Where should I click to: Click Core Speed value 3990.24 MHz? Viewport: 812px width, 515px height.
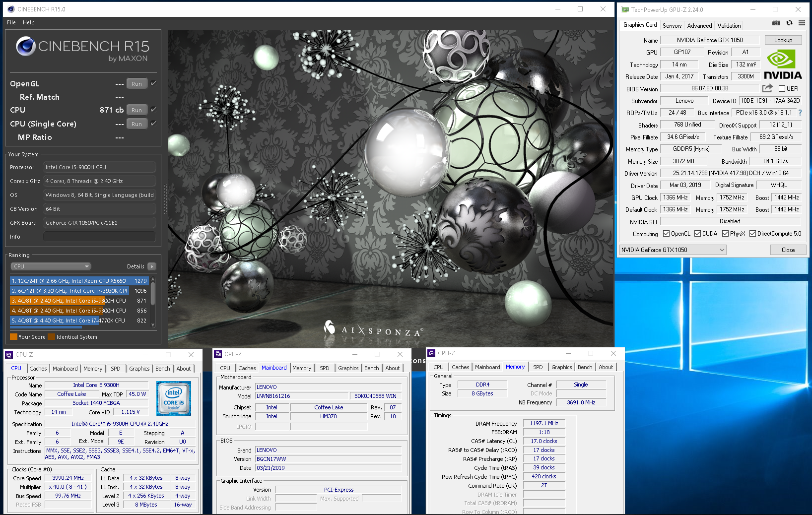tap(68, 478)
